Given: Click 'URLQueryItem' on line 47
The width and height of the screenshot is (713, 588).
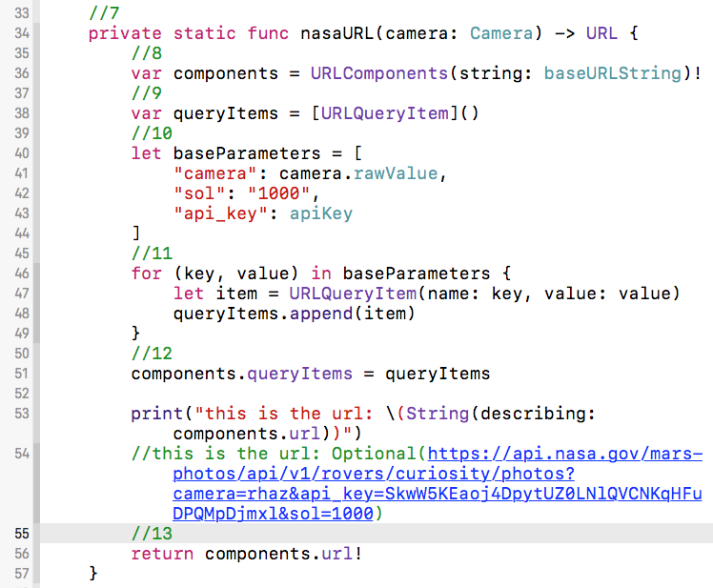Looking at the screenshot, I should pyautogui.click(x=353, y=294).
